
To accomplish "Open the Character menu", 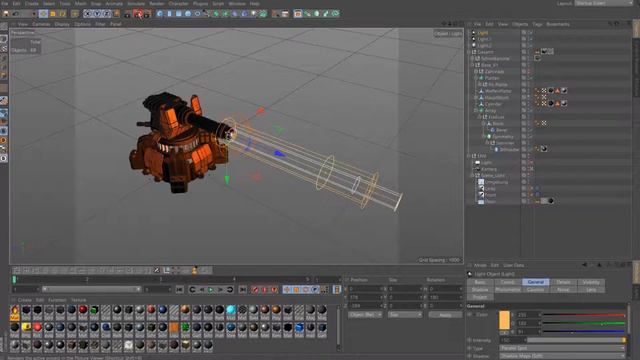I will point(178,4).
